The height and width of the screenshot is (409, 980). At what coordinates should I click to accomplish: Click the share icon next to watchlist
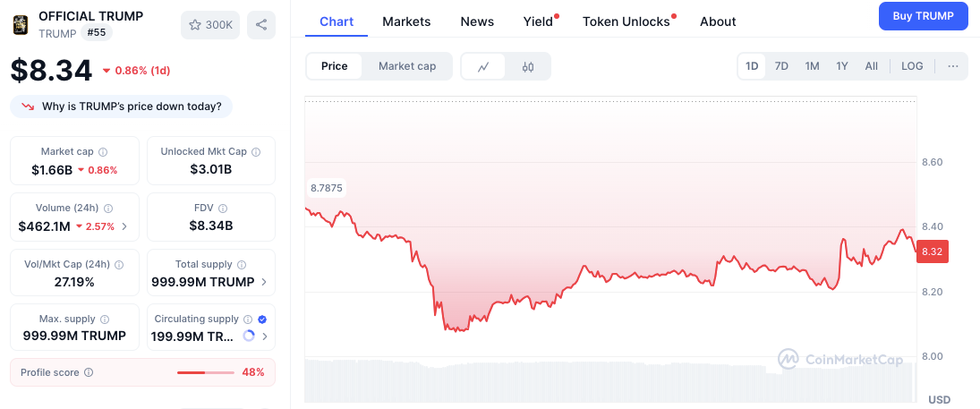(261, 24)
